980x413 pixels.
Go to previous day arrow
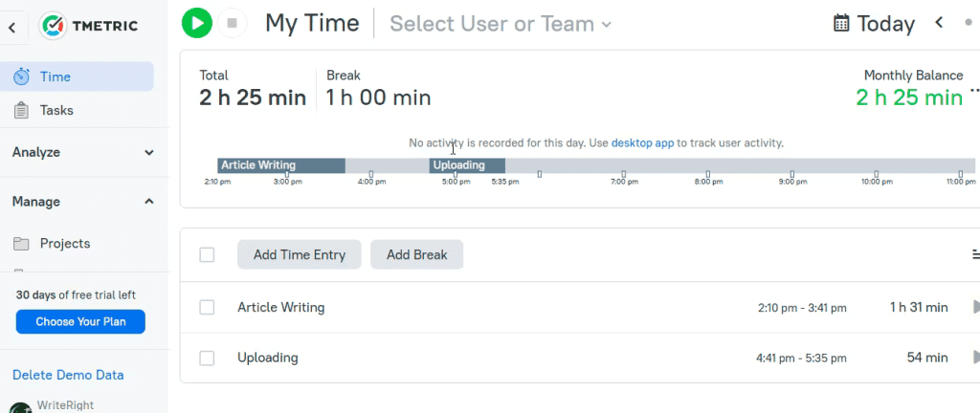938,23
